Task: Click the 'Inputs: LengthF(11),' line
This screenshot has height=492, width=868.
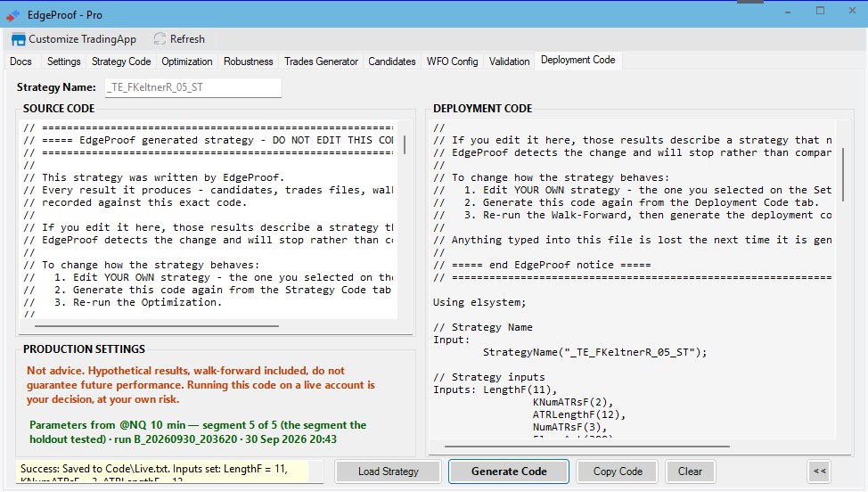Action: [x=495, y=389]
